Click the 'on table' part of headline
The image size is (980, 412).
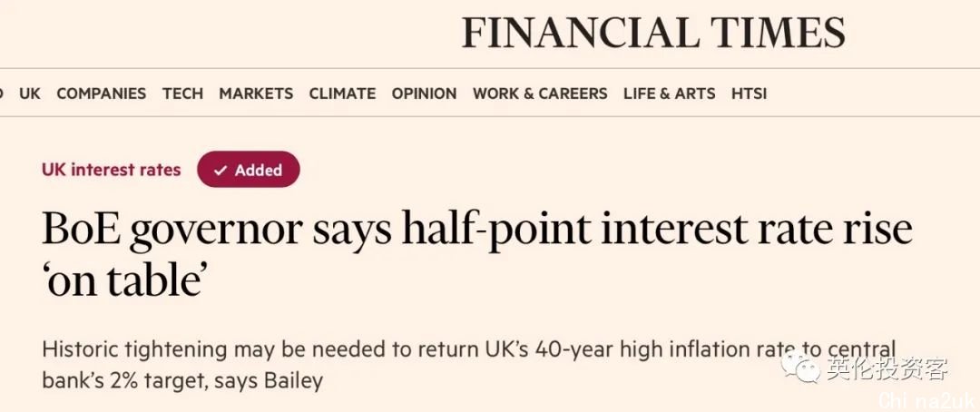[x=124, y=280]
